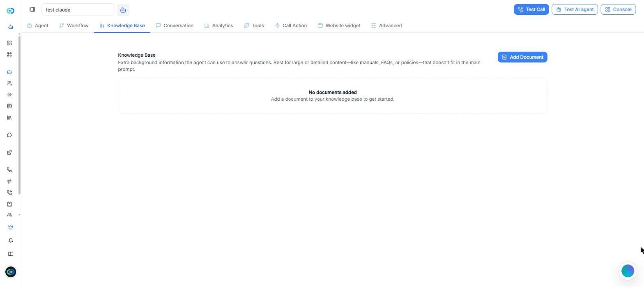Screen dimensions: 644x287
Task: Click the 'Knowledge Base' section heading
Action: coord(137,55)
